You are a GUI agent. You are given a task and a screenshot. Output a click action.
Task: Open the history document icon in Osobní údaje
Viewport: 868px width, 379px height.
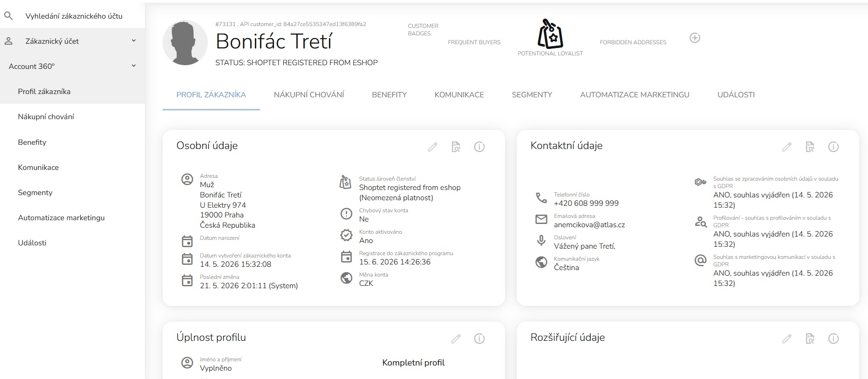coord(456,147)
